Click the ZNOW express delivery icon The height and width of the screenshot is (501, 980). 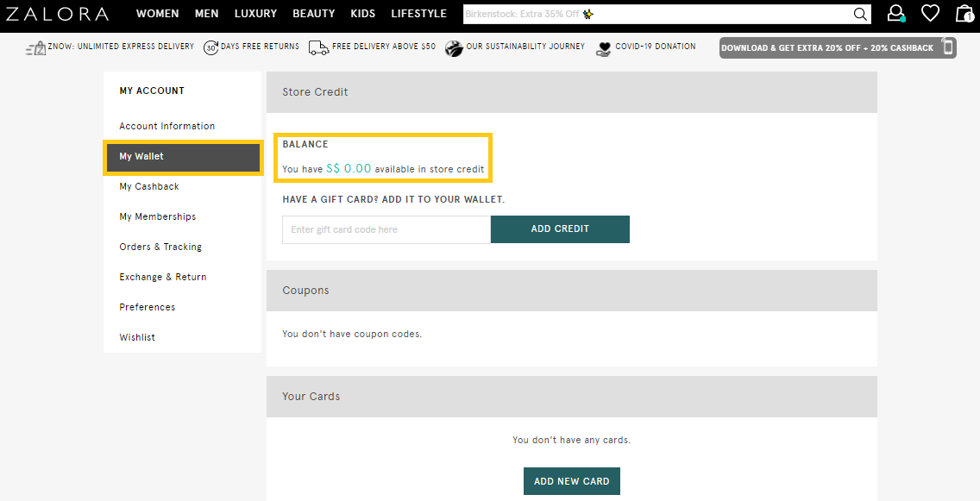(x=36, y=47)
